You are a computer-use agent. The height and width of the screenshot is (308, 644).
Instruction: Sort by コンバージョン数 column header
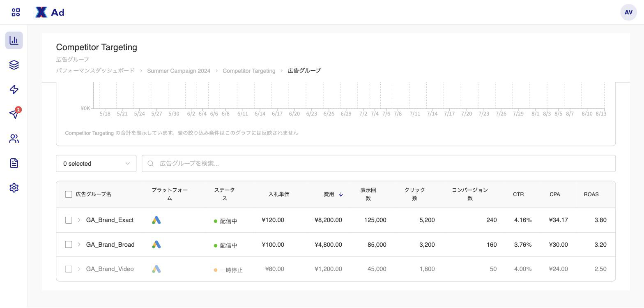pyautogui.click(x=470, y=194)
